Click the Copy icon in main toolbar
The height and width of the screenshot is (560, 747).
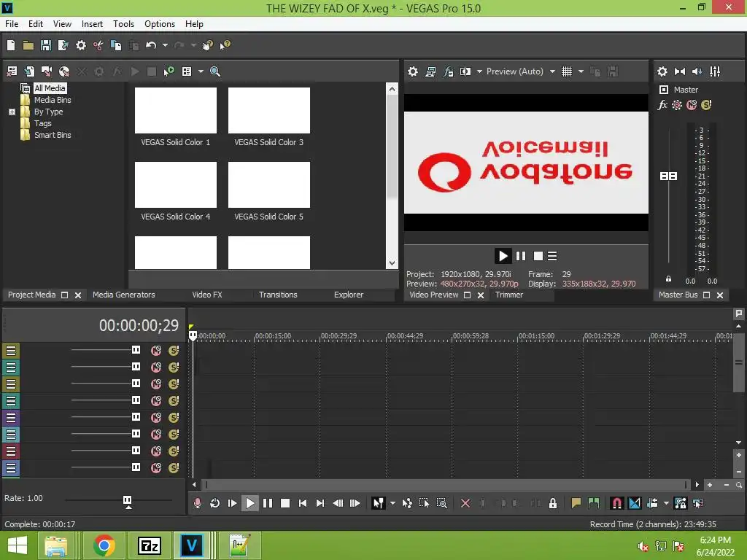tap(116, 45)
